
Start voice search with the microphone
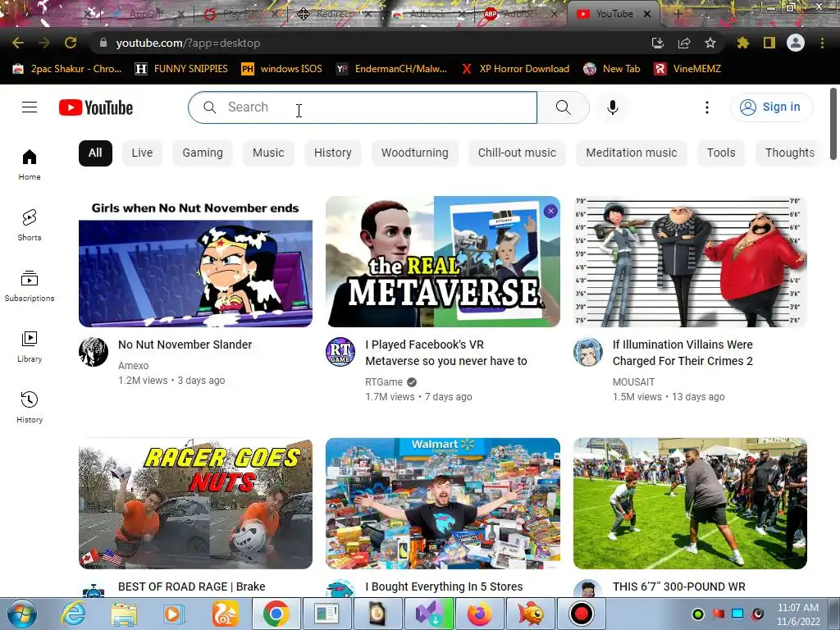(612, 107)
